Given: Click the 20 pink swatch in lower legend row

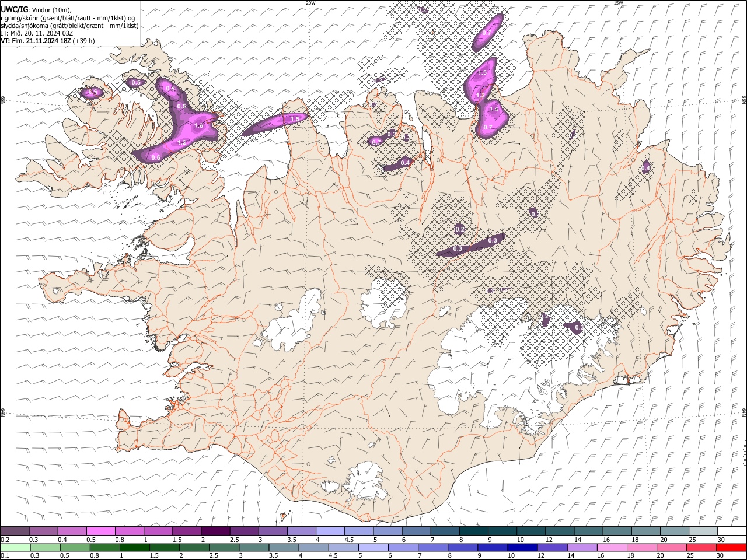Looking at the screenshot, I should click(x=671, y=547).
